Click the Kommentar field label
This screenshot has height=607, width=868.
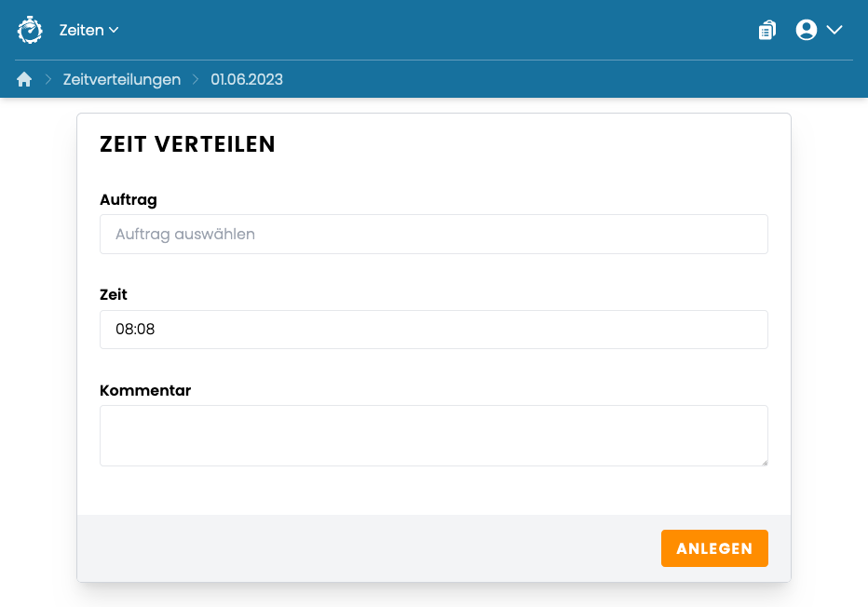point(145,390)
